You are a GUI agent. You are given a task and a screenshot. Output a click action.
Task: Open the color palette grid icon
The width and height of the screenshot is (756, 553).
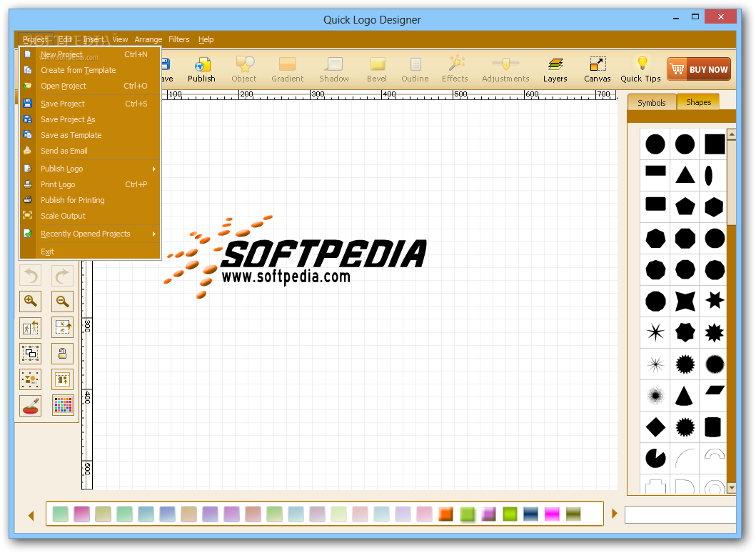coord(63,405)
